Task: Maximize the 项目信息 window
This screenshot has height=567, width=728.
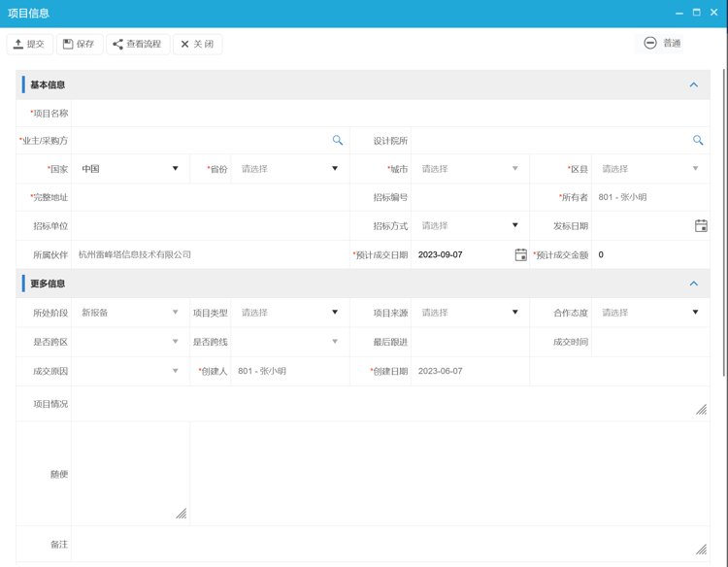Action: (x=696, y=13)
